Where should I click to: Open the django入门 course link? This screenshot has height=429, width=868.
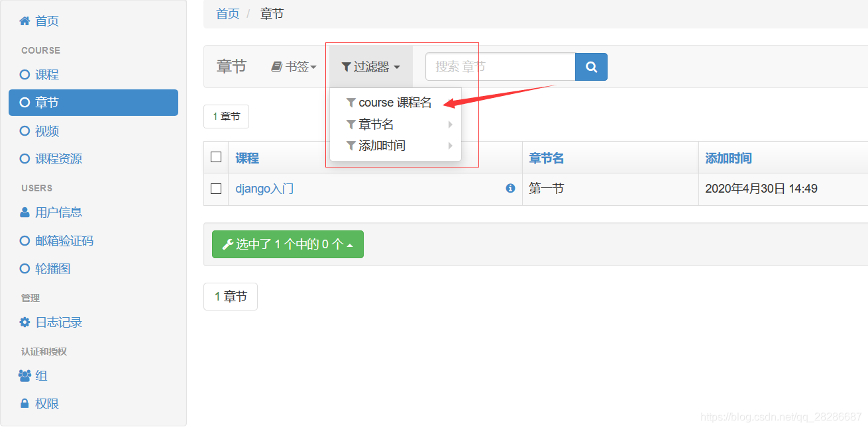tap(264, 189)
